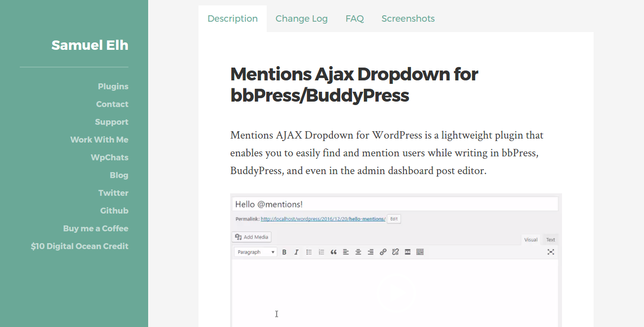Click the Add Media button
Image resolution: width=644 pixels, height=327 pixels.
pos(251,237)
